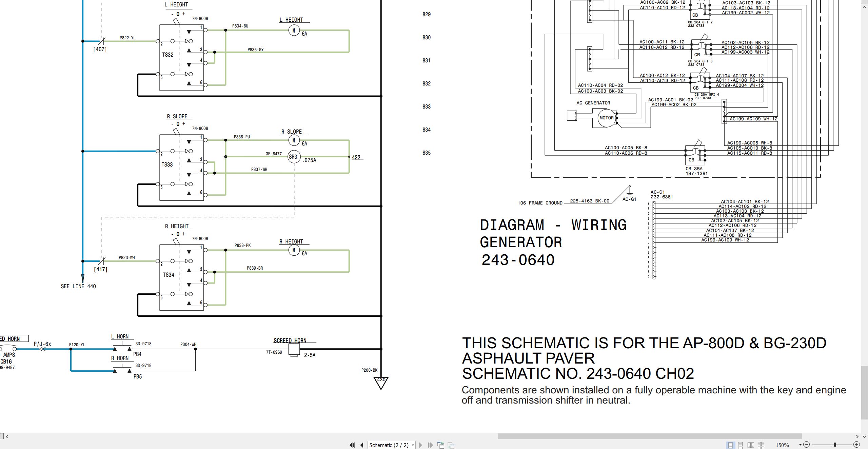Click the zoom out minus button
This screenshot has height=449, width=868.
point(807,445)
